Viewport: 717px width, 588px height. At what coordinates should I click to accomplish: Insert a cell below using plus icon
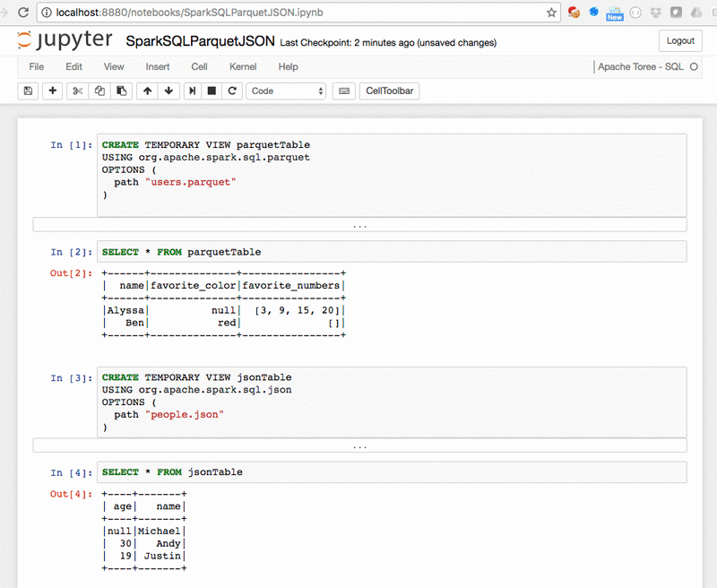click(53, 91)
